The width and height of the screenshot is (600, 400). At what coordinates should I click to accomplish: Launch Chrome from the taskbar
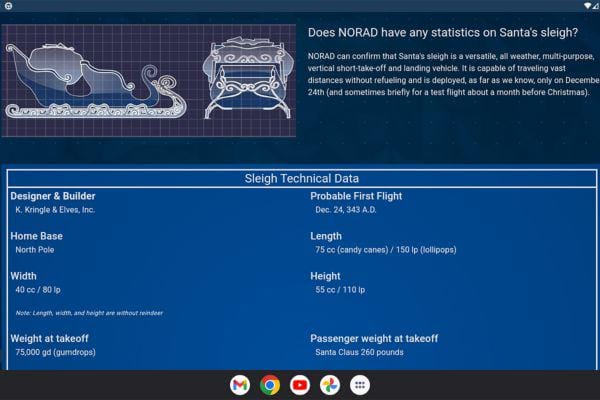point(270,385)
